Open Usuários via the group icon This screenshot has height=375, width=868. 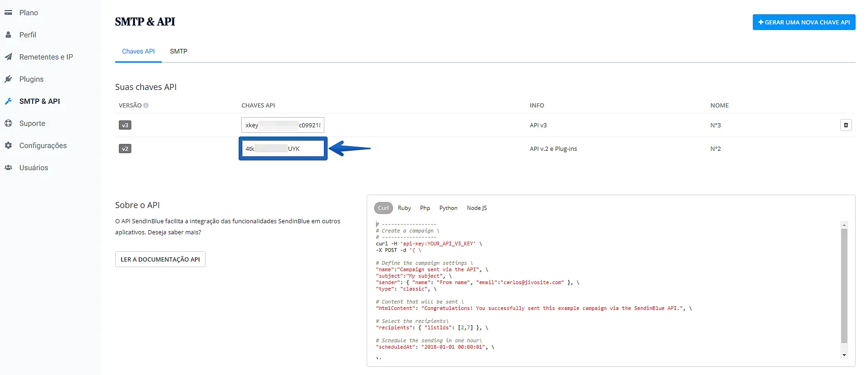coord(8,168)
